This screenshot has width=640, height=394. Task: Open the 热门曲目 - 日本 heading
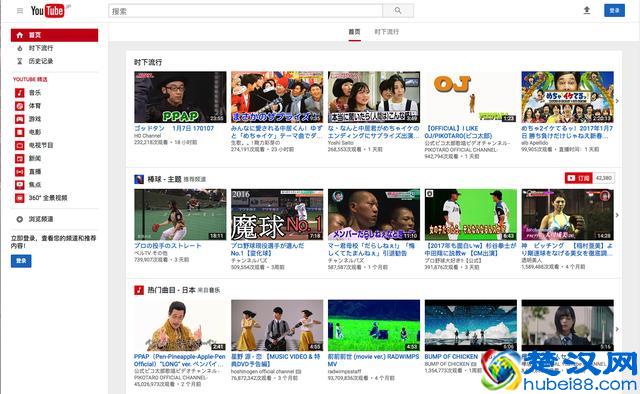coord(171,290)
